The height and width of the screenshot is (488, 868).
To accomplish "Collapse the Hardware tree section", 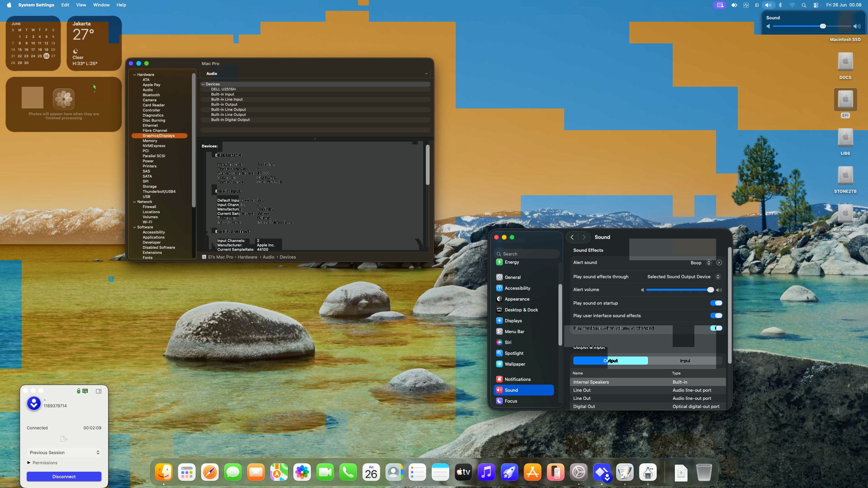I will (x=135, y=75).
